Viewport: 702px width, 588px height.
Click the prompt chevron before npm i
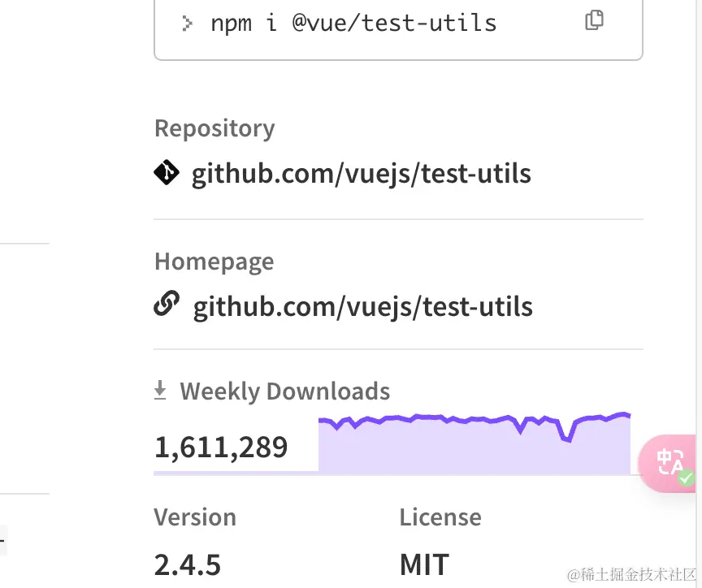coord(188,23)
